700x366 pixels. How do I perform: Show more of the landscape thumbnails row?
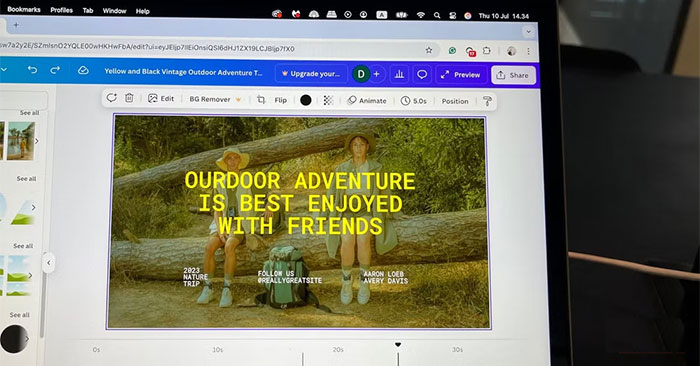point(30,275)
